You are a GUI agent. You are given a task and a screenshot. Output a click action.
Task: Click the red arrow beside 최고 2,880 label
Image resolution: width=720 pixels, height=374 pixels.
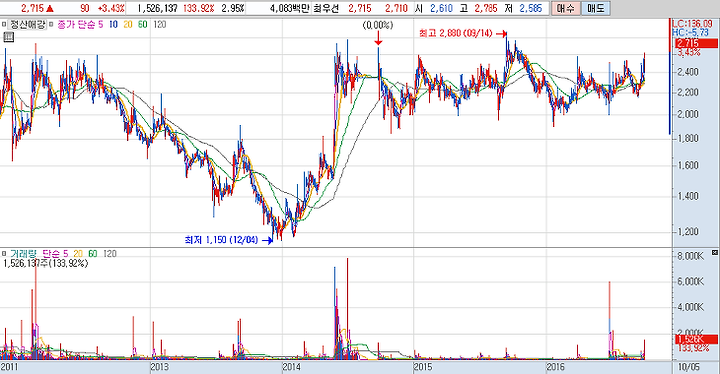(501, 34)
